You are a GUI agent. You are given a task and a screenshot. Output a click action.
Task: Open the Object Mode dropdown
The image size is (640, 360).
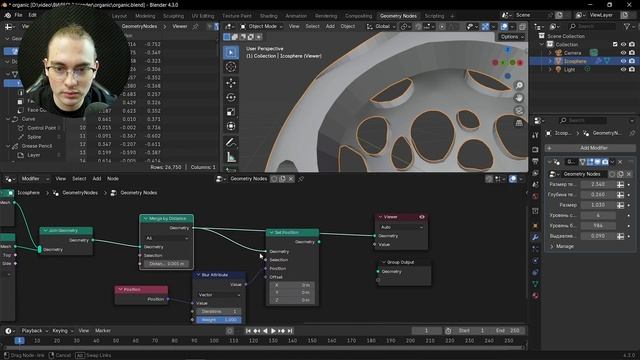pos(261,27)
